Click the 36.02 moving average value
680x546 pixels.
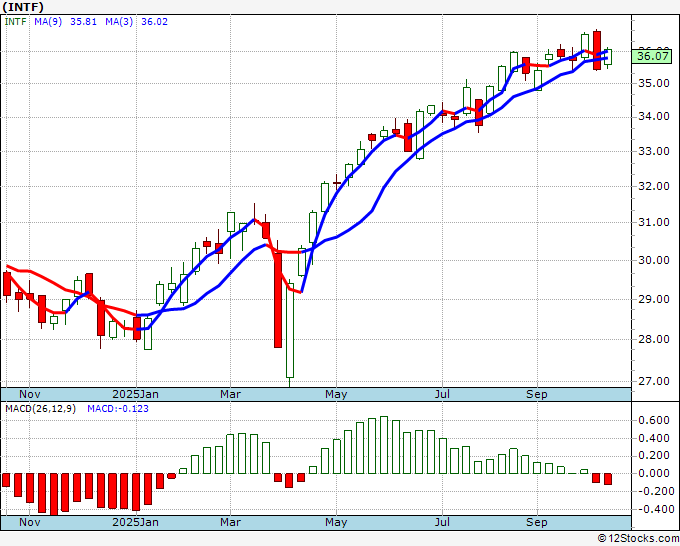pos(154,22)
